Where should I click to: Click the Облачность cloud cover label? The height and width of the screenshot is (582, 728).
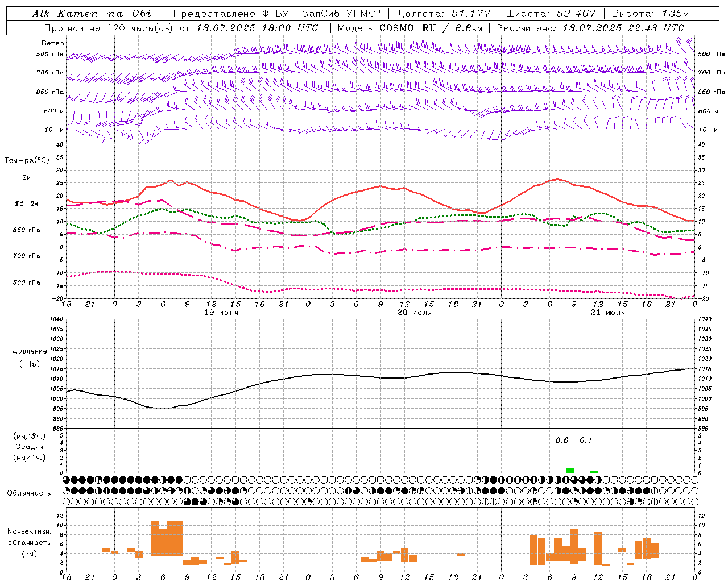point(29,493)
